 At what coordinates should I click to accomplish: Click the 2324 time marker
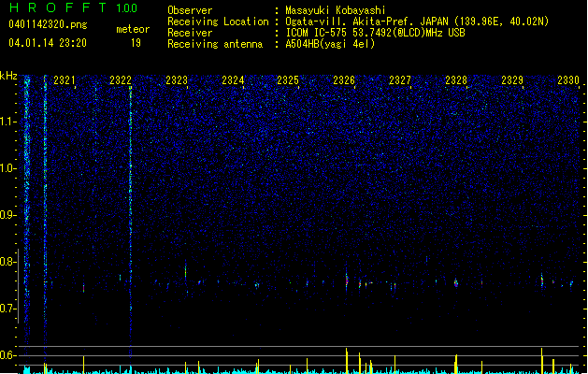point(233,80)
